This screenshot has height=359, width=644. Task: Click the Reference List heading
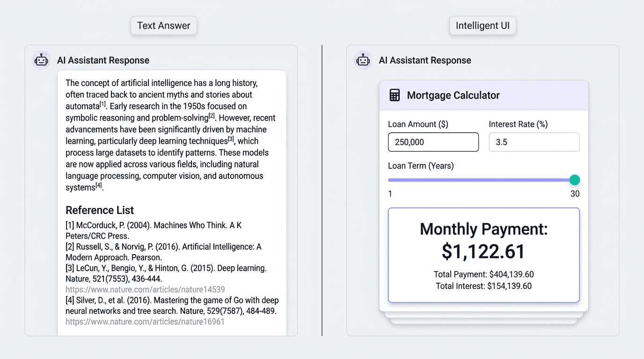point(100,210)
